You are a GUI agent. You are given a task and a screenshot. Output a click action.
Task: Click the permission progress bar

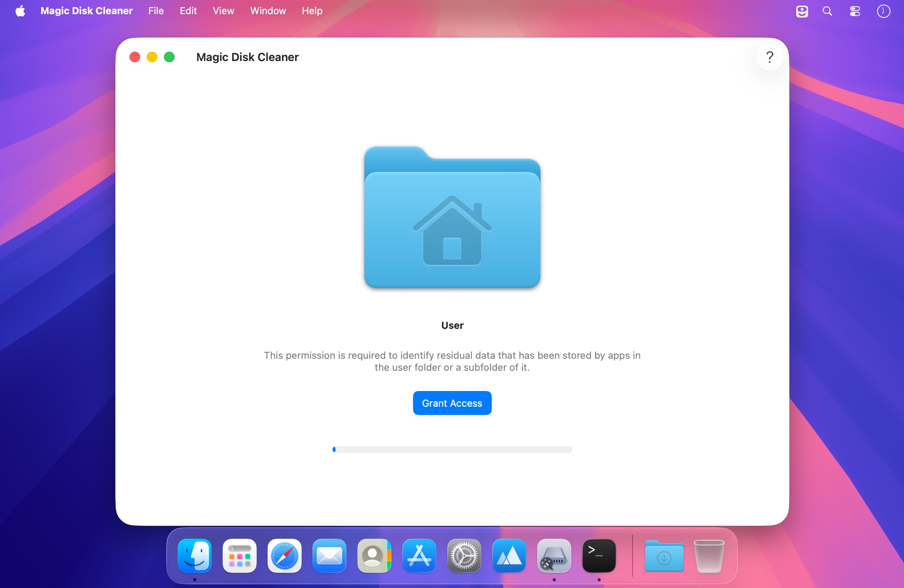(452, 449)
